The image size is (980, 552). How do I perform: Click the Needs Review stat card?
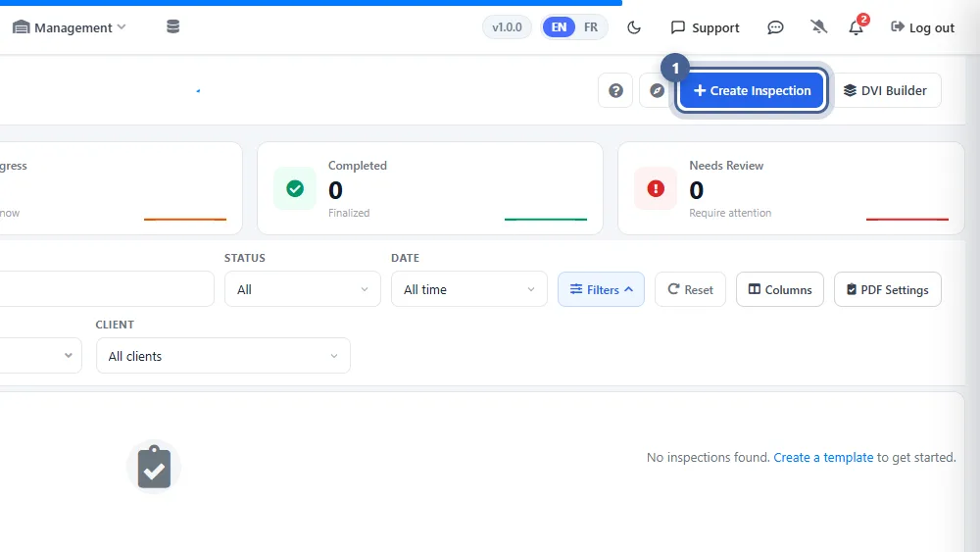coord(791,188)
